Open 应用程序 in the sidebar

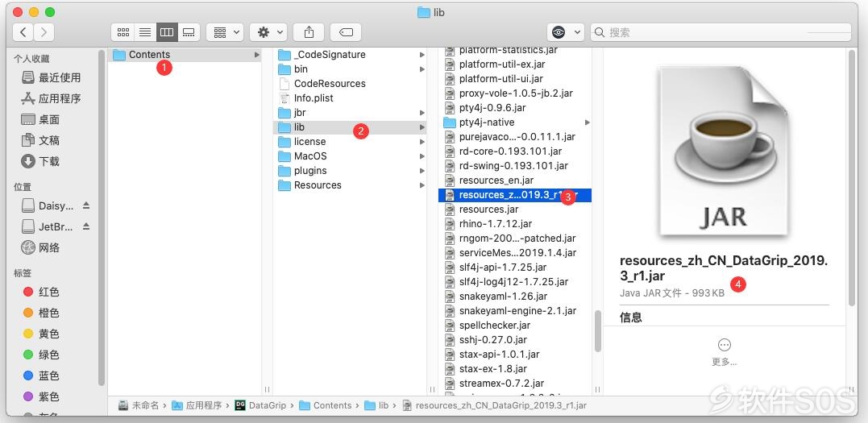tap(52, 98)
